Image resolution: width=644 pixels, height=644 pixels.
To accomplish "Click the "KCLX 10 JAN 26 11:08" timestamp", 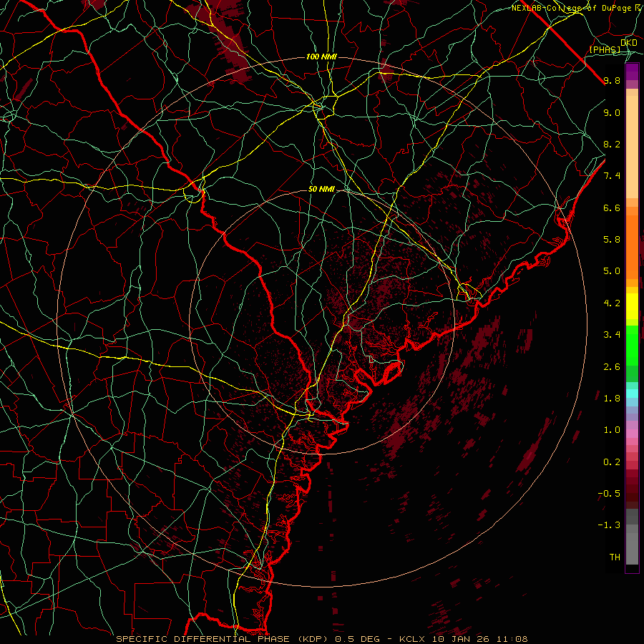I will tap(463, 639).
